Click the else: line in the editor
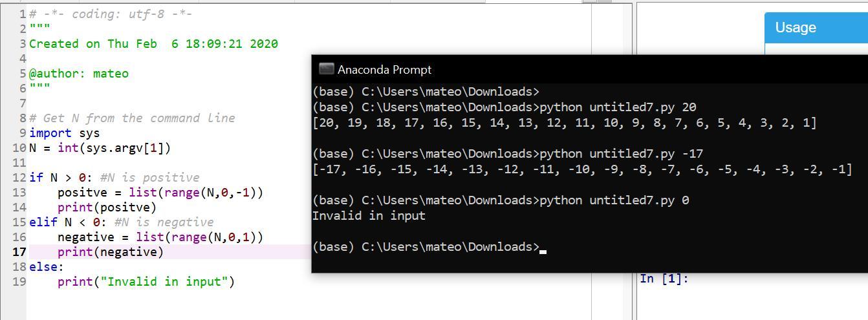This screenshot has width=868, height=320. pyautogui.click(x=46, y=267)
